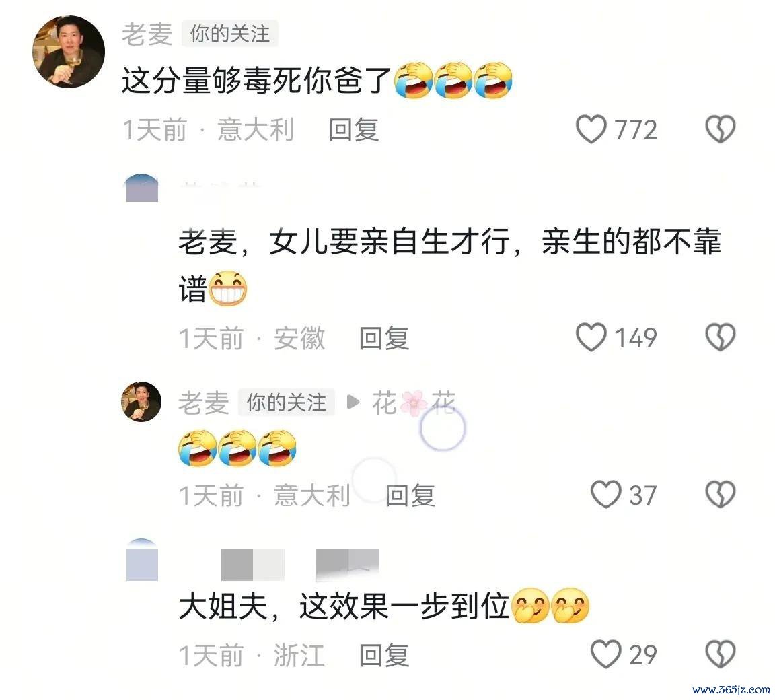The image size is (775, 700).
Task: Like 老麦's emoji reply with 37 likes
Action: 606,494
